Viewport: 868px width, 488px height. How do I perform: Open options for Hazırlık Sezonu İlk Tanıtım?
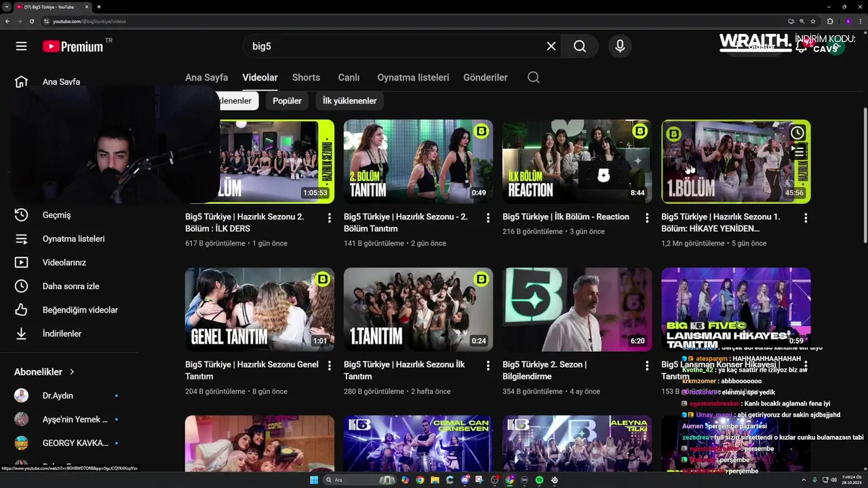pos(488,366)
